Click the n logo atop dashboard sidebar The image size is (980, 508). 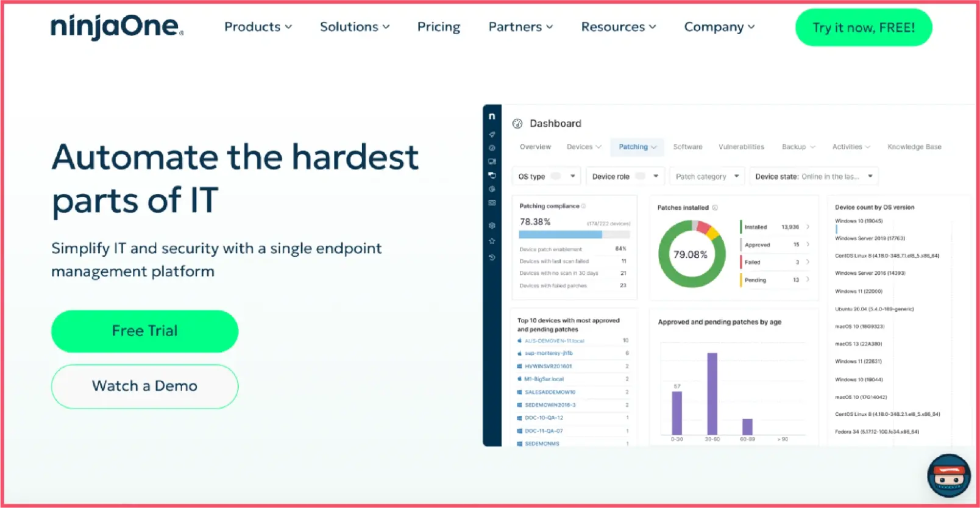point(492,116)
